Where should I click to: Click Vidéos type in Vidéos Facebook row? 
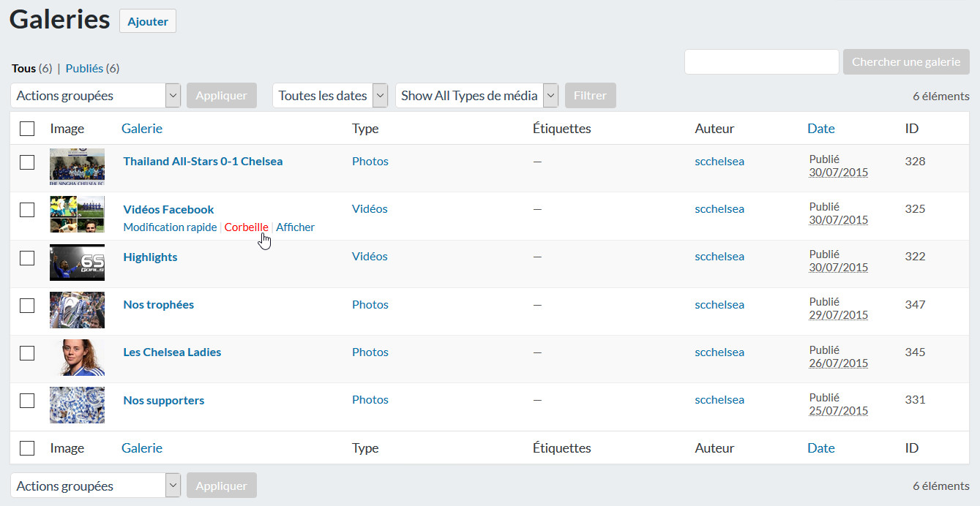[370, 208]
